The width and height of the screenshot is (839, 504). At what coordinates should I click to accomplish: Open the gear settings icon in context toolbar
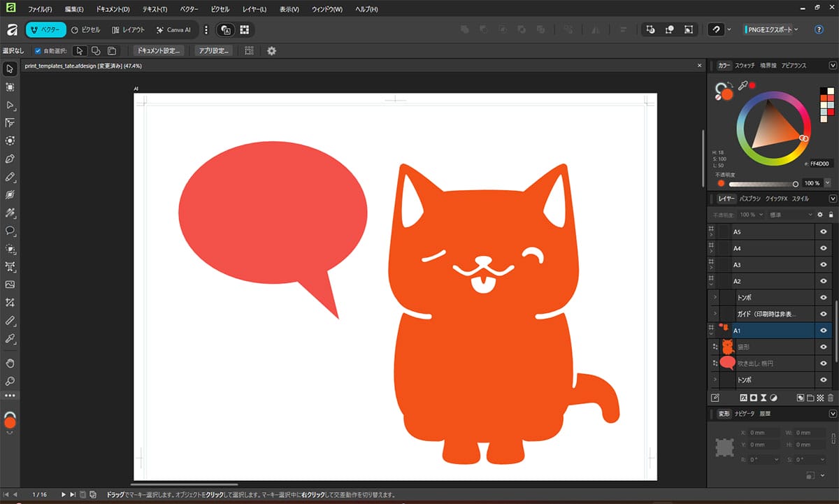272,51
